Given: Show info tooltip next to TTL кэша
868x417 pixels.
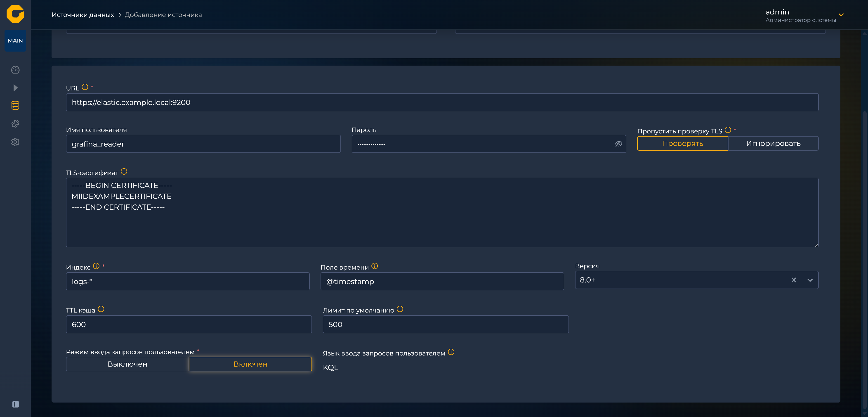Looking at the screenshot, I should [101, 309].
